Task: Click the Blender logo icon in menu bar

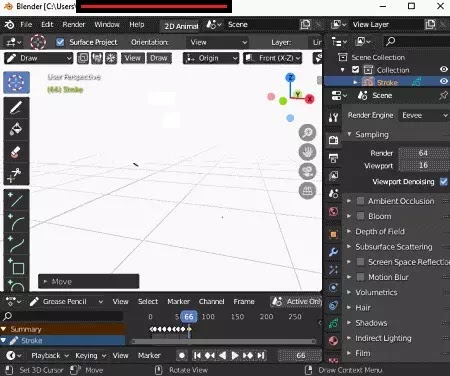Action: [x=9, y=25]
